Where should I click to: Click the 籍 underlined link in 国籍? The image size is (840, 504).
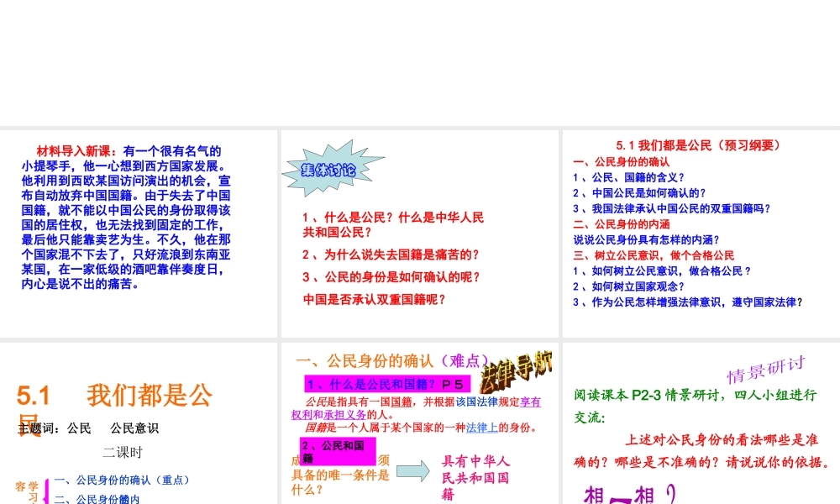[406, 402]
